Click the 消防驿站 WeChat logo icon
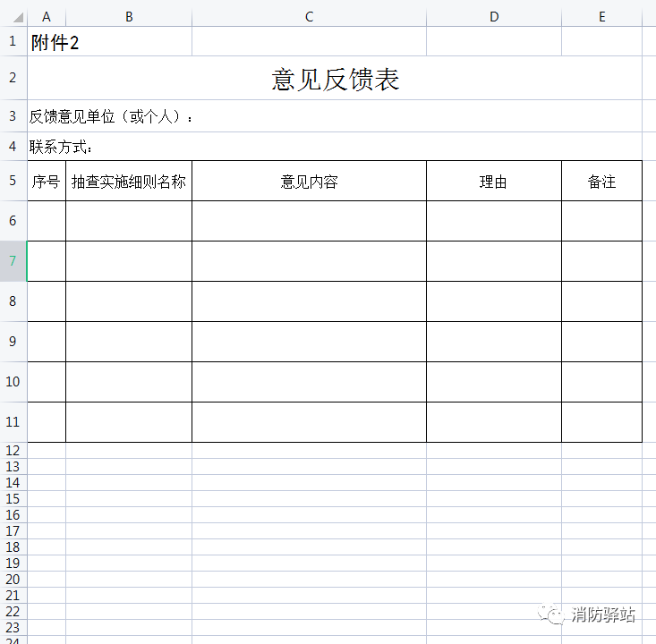Viewport: 656px width, 644px height. pos(552,614)
